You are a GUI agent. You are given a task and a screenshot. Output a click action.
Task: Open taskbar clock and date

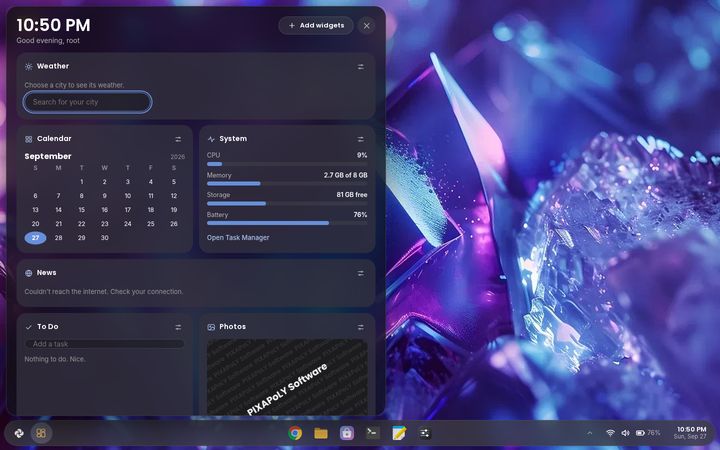coord(690,433)
